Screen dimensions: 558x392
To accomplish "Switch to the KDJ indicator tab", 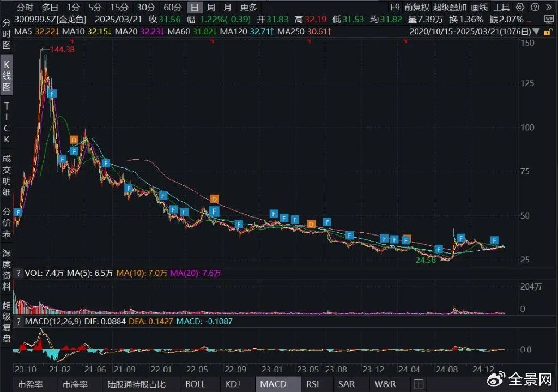I will (233, 384).
